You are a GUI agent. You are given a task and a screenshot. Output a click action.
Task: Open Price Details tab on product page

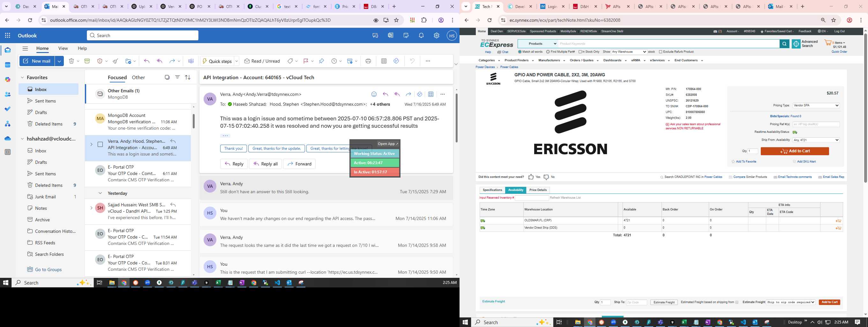538,190
